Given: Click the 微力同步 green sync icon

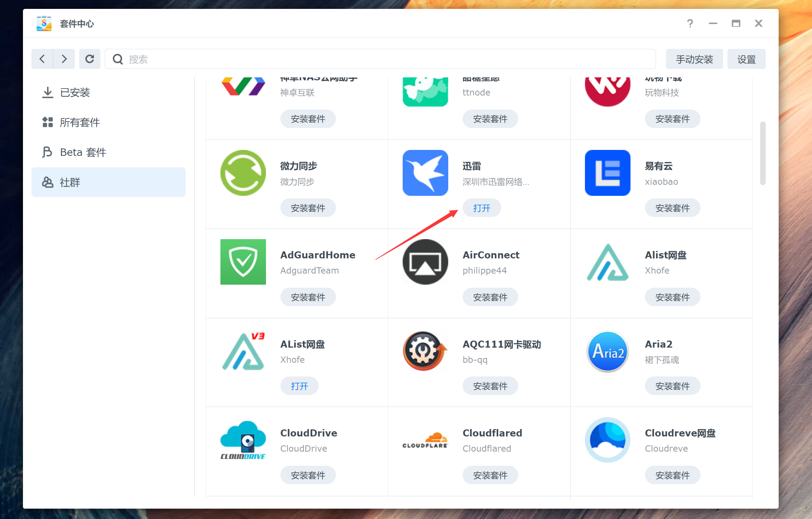Looking at the screenshot, I should click(x=243, y=173).
